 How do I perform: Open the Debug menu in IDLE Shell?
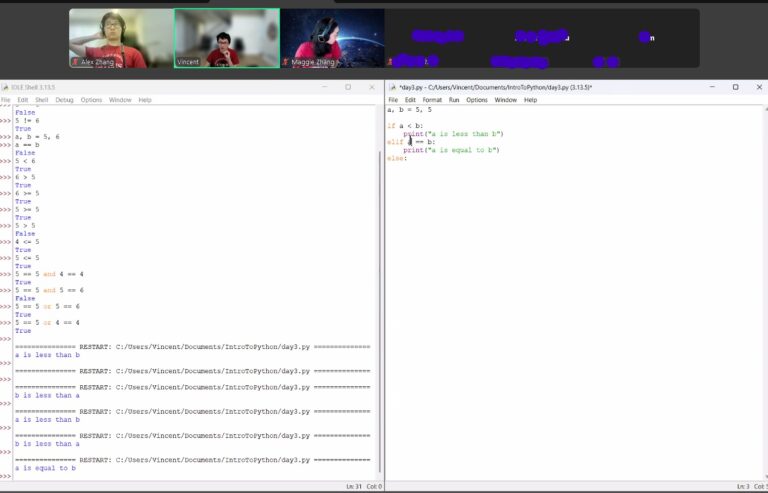64,100
